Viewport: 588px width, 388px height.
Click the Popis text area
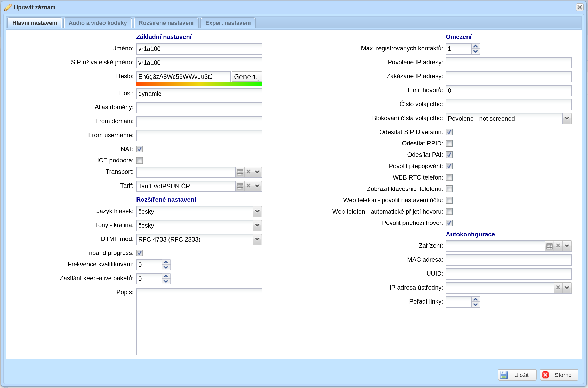point(199,322)
